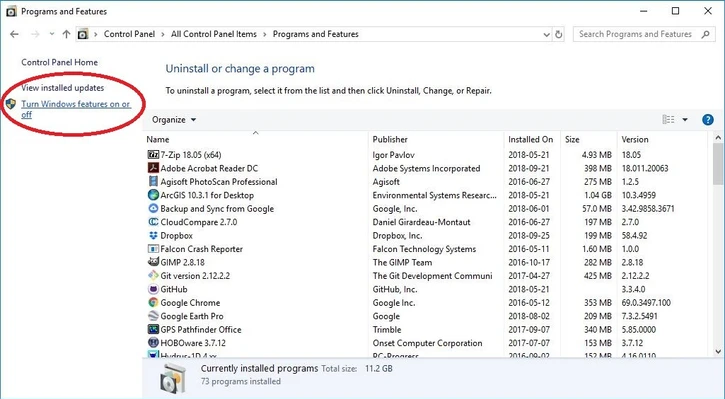The height and width of the screenshot is (399, 725).
Task: Expand the chevron after Control Panel breadcrumb
Action: 163,34
